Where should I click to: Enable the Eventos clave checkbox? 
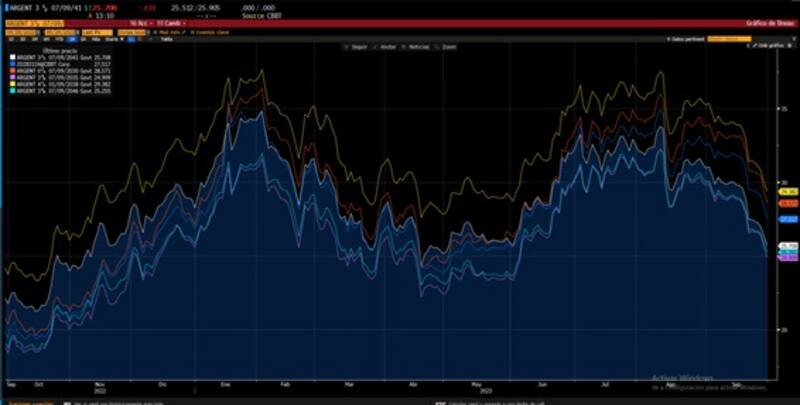pyautogui.click(x=191, y=32)
